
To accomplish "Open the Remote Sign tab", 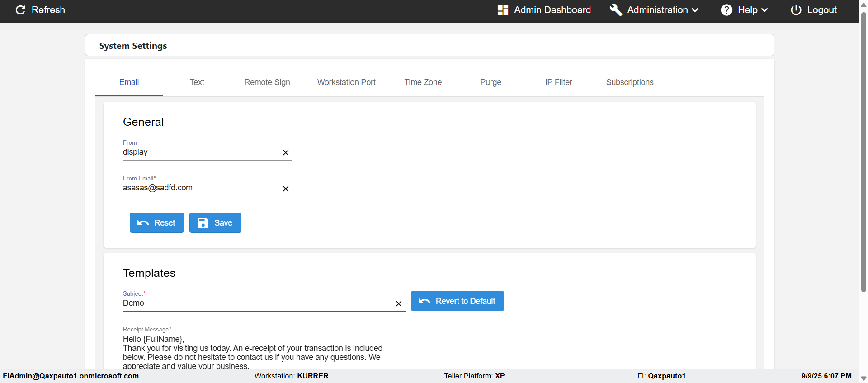I will 267,82.
